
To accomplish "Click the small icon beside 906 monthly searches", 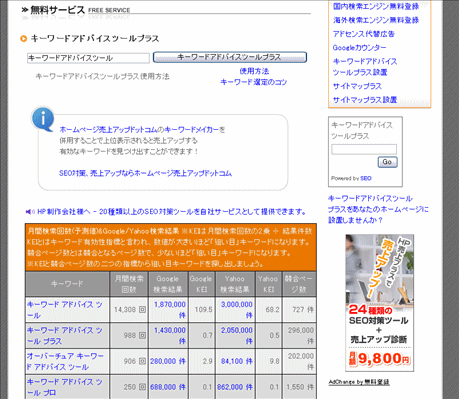I will [x=142, y=361].
